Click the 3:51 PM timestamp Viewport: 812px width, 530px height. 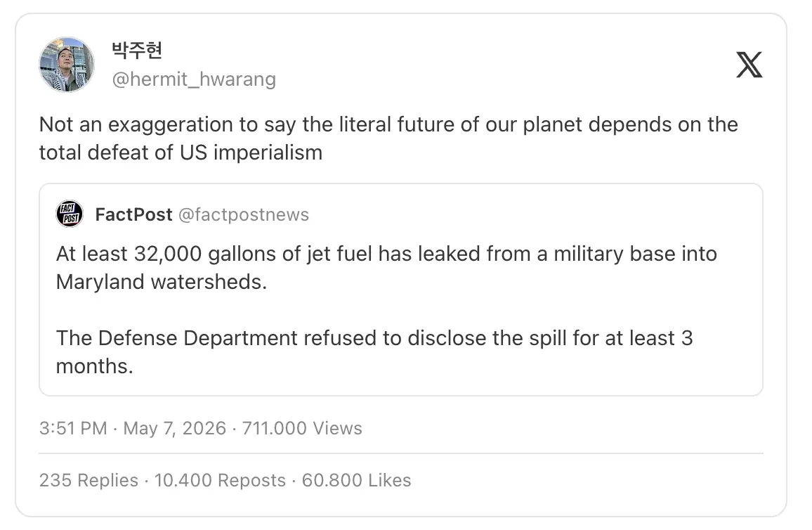click(73, 429)
